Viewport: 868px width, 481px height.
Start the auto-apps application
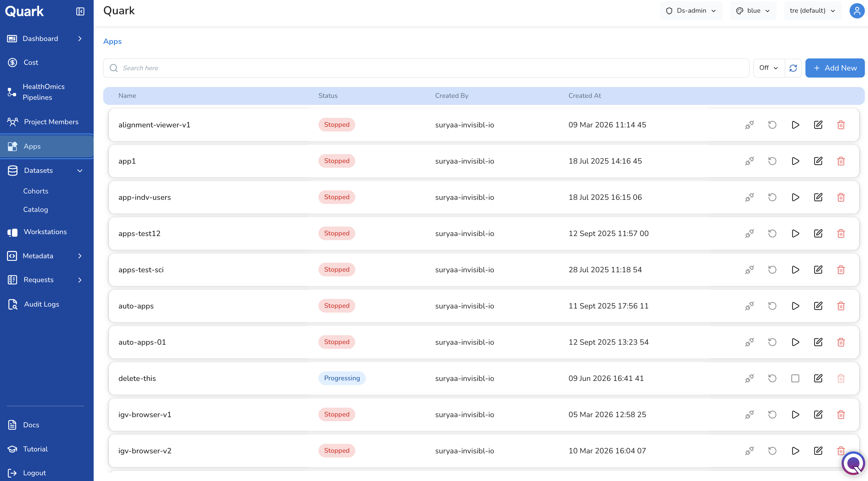(x=795, y=306)
